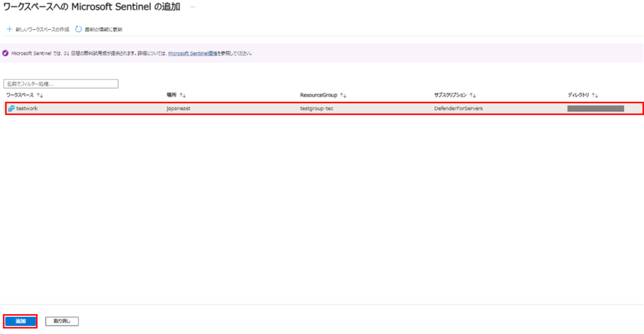Open the Microsoft Sentinel pricing link
Screen dimensions: 644x334
point(193,54)
